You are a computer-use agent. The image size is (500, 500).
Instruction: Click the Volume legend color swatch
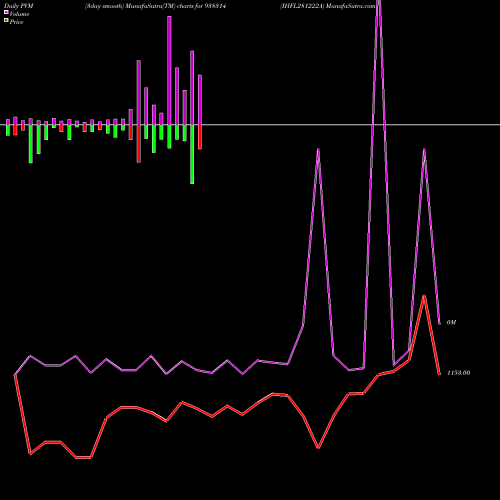point(6,13)
